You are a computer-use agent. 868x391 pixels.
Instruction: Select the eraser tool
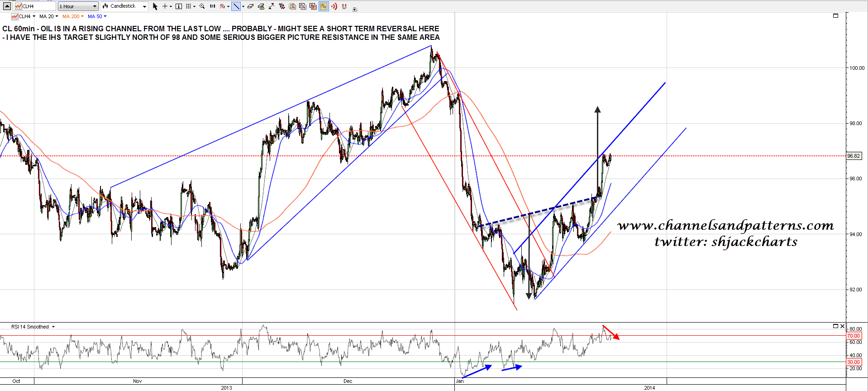tap(250, 6)
